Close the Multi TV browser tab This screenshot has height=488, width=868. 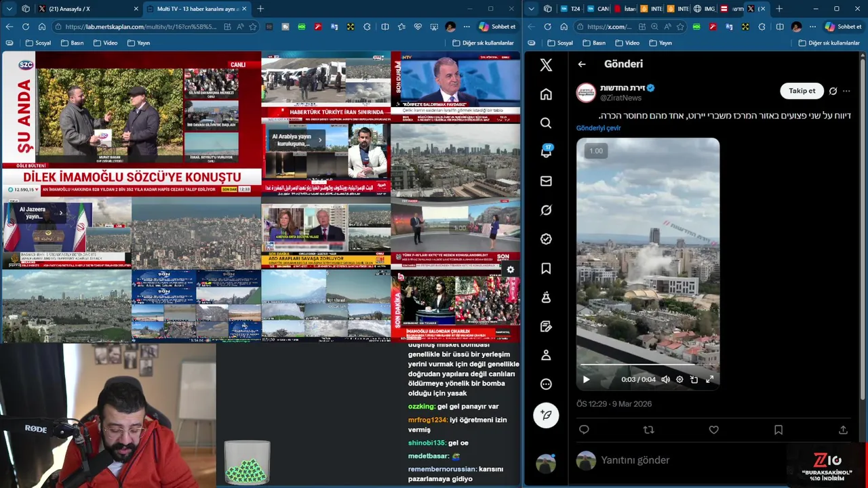point(243,9)
